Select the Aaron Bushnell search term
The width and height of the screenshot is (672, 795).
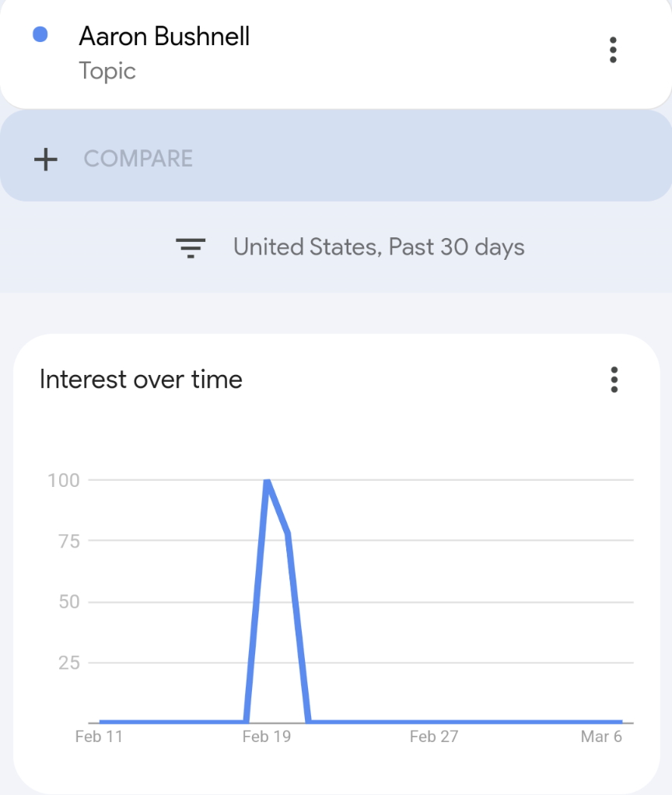tap(164, 37)
